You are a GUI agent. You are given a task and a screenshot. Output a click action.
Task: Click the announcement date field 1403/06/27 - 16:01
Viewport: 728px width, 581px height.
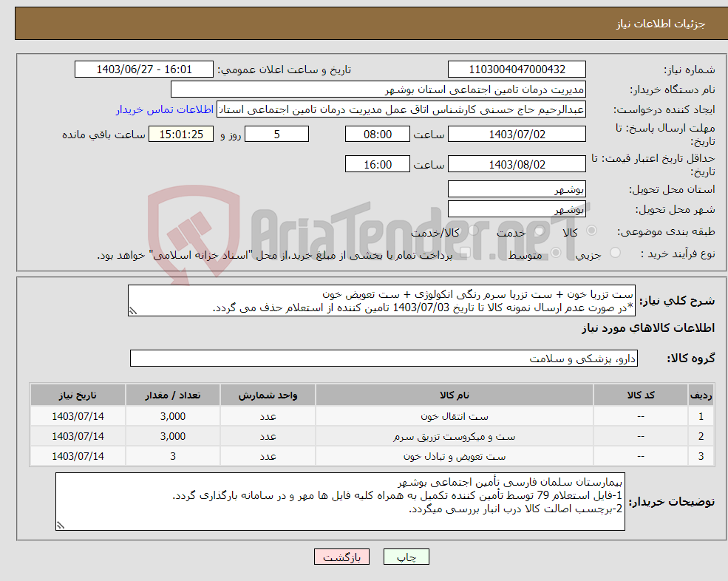[144, 69]
